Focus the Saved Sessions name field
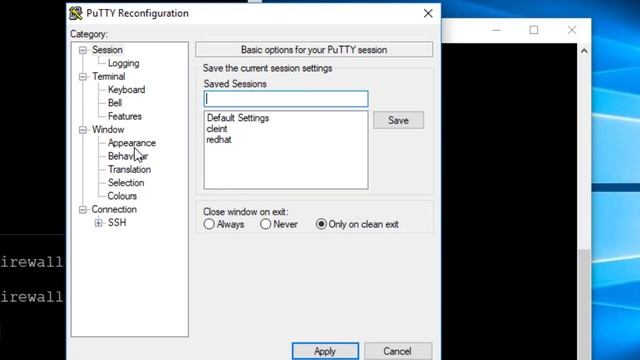Screen dimensions: 640x360 [x=286, y=99]
